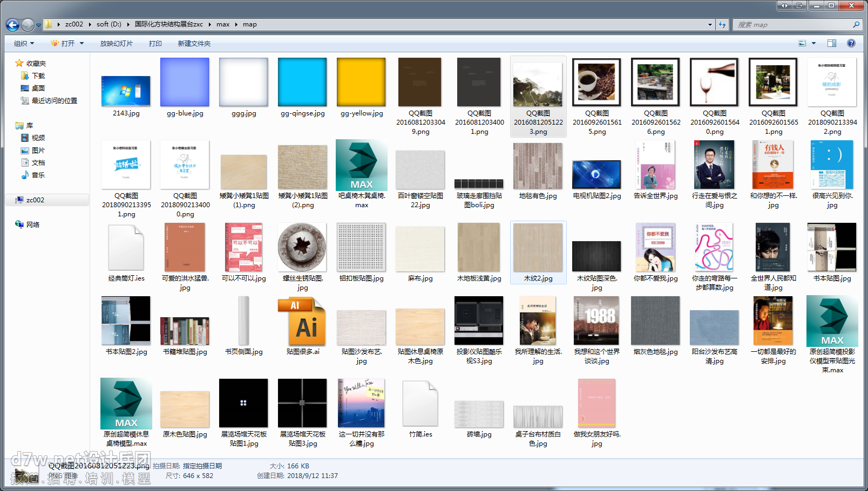This screenshot has height=491, width=868.
Task: Expand the arrow after max breadcrumb
Action: tap(236, 24)
